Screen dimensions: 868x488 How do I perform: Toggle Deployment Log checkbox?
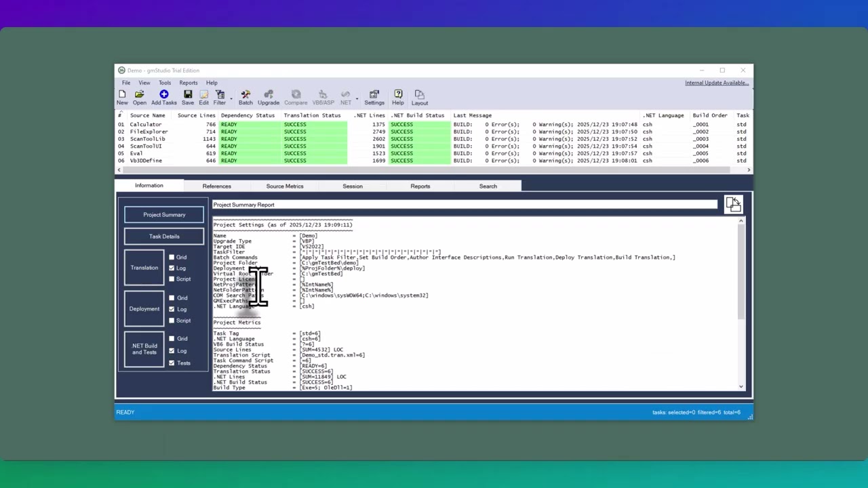(172, 309)
